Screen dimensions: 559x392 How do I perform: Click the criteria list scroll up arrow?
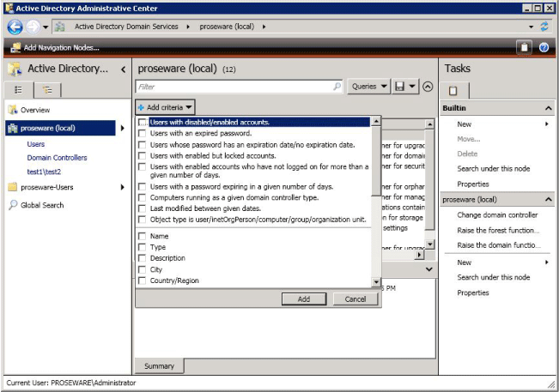pos(376,122)
